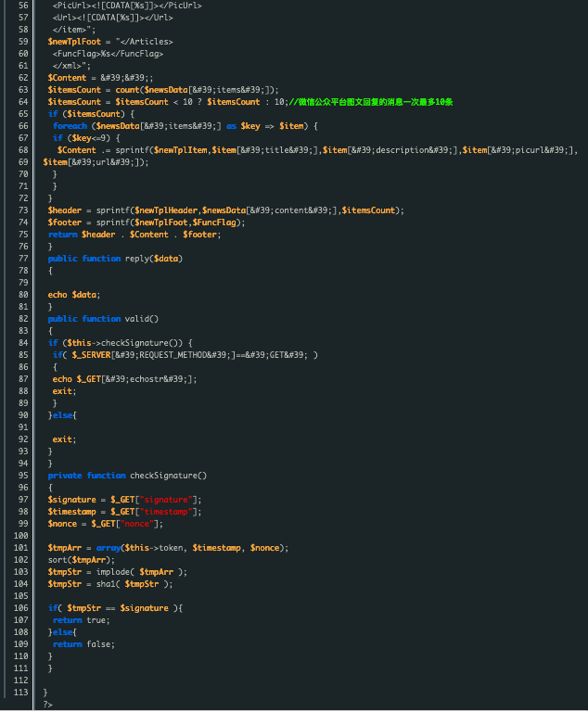Click the '</Articles>' string text

pyautogui.click(x=147, y=42)
